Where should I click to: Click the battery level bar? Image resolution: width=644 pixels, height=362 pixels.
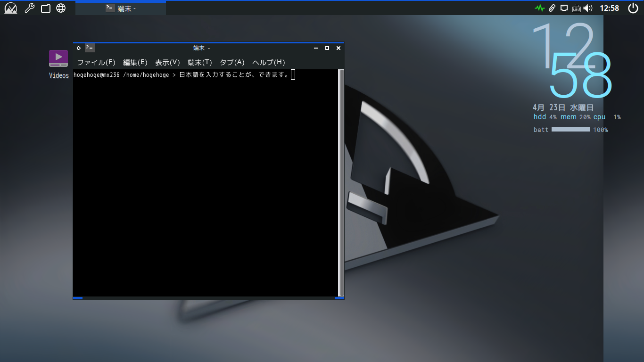(570, 129)
